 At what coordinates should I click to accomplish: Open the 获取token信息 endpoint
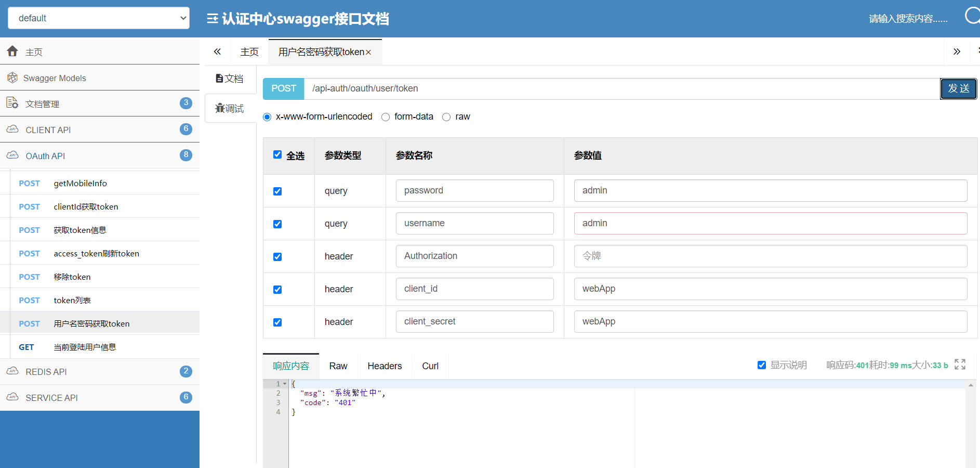100,230
